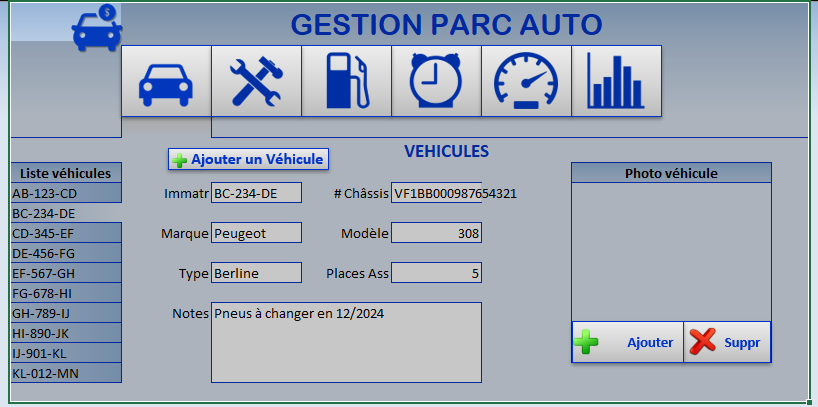Screen dimensions: 818x407
Task: Click the Notes text area
Action: coord(346,342)
